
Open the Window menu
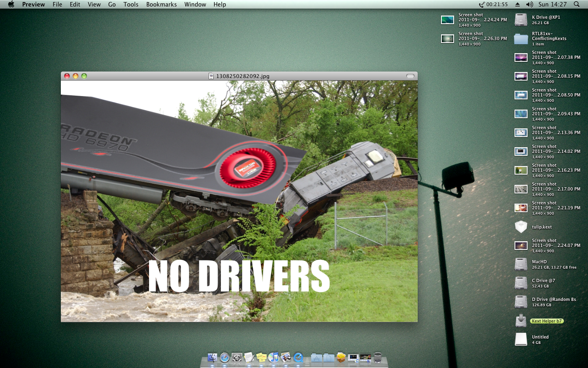click(195, 4)
